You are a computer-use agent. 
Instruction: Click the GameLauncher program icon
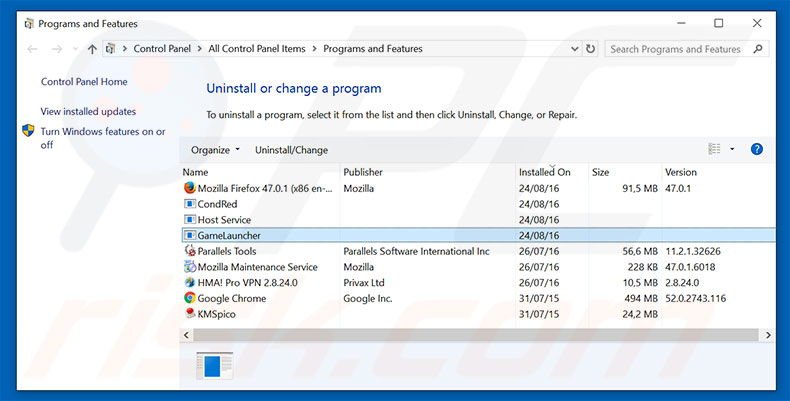[189, 235]
